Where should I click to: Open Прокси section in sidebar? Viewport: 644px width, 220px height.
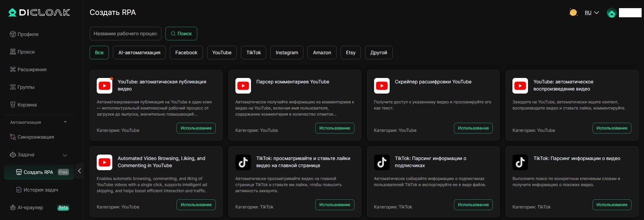tap(26, 52)
